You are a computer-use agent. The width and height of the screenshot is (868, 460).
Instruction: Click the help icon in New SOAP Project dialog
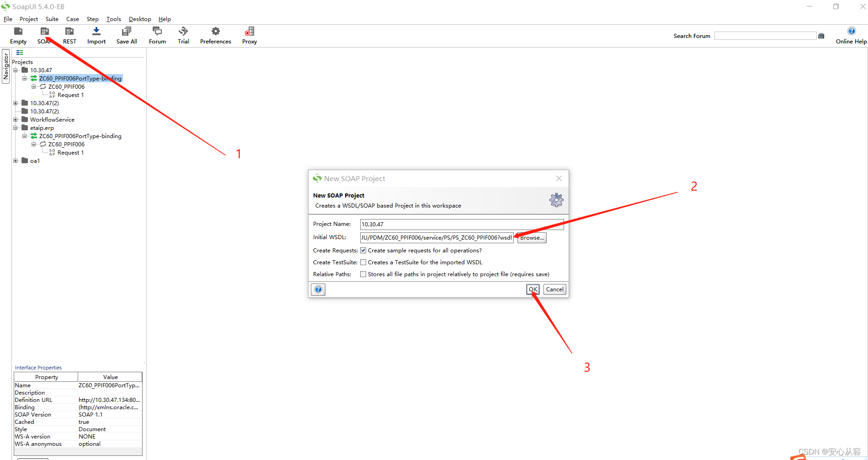[318, 289]
